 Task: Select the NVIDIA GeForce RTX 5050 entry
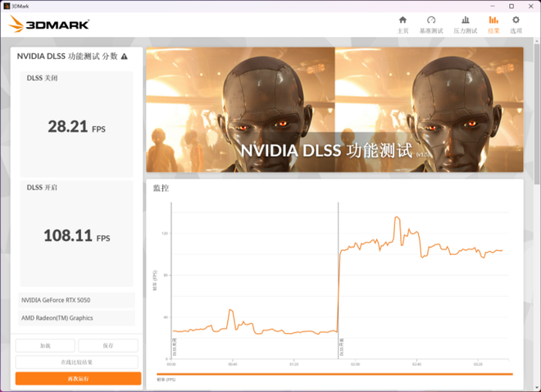(x=77, y=300)
